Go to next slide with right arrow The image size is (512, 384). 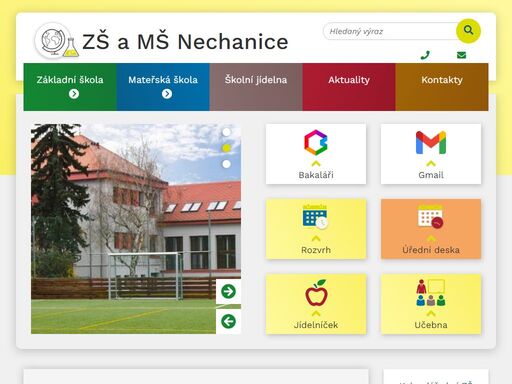[x=228, y=291]
